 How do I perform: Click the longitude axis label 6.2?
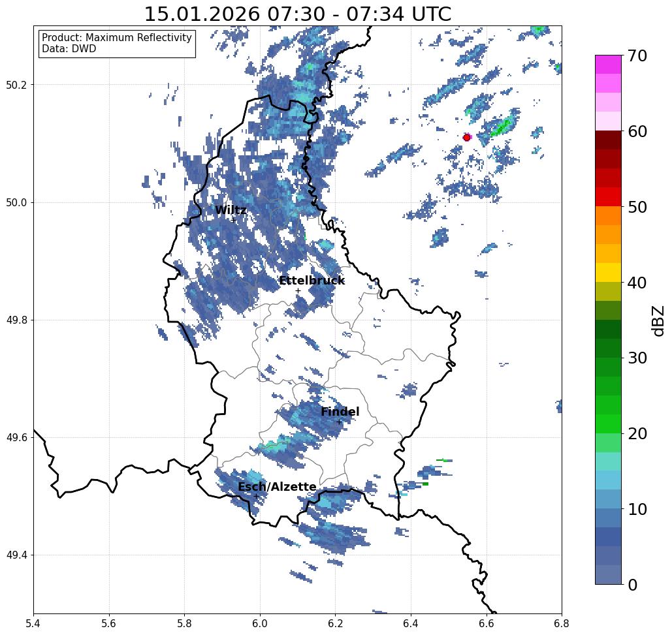(x=335, y=623)
